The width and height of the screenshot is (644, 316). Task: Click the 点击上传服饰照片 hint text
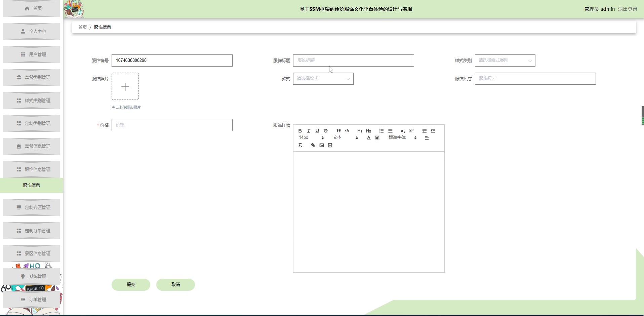tap(126, 107)
